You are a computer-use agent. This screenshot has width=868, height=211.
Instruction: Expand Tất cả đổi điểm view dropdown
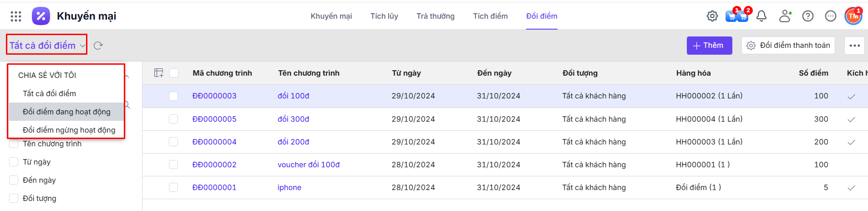tap(46, 46)
